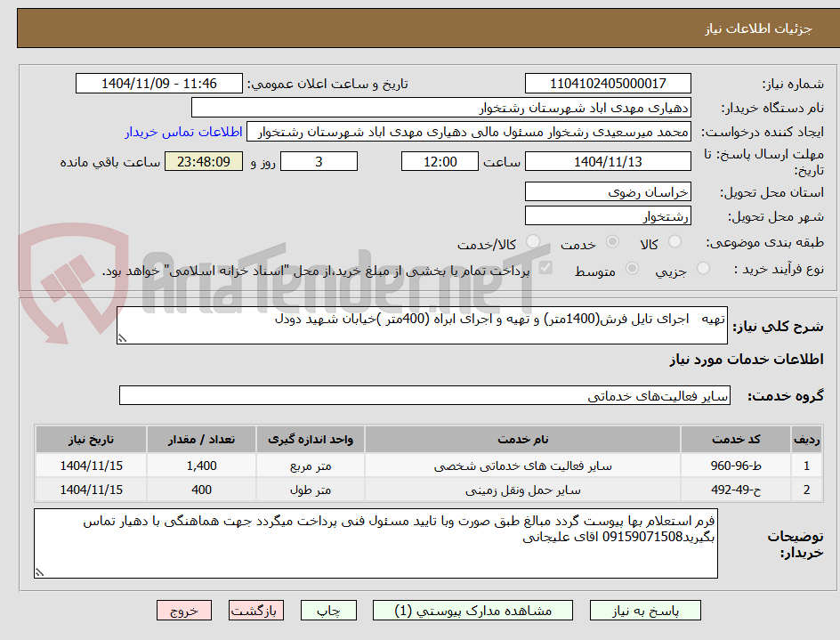Click سایر حمل ونقل زمینی cell

point(523,490)
